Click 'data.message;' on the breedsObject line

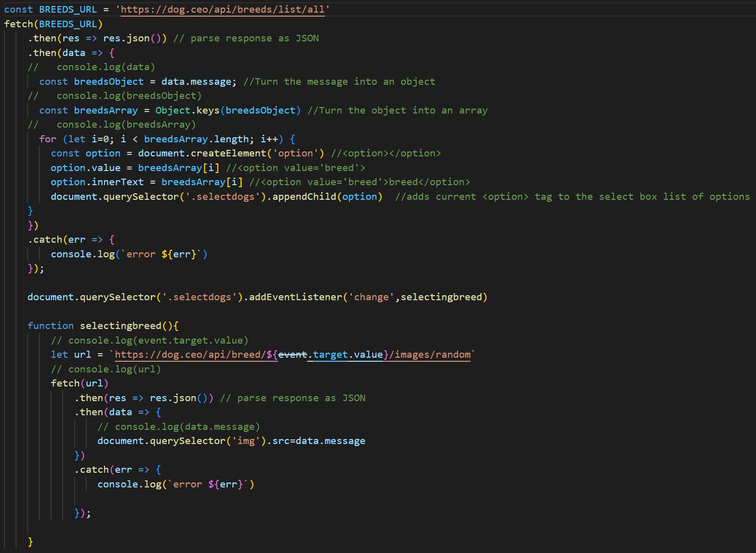(x=199, y=82)
